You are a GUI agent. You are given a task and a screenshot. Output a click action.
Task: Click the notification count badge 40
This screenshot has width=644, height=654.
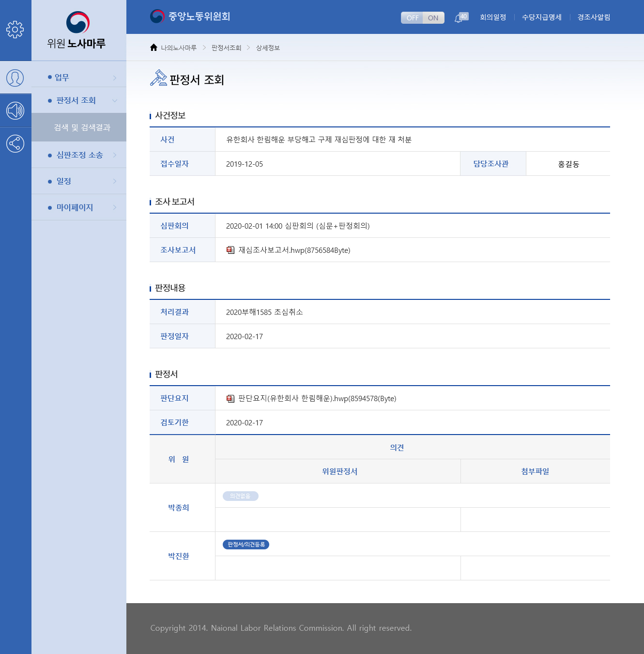tap(464, 16)
